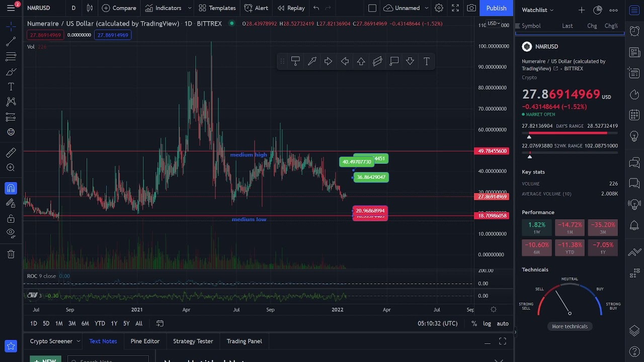Toggle hide all drawings eye icon

pos(11,233)
